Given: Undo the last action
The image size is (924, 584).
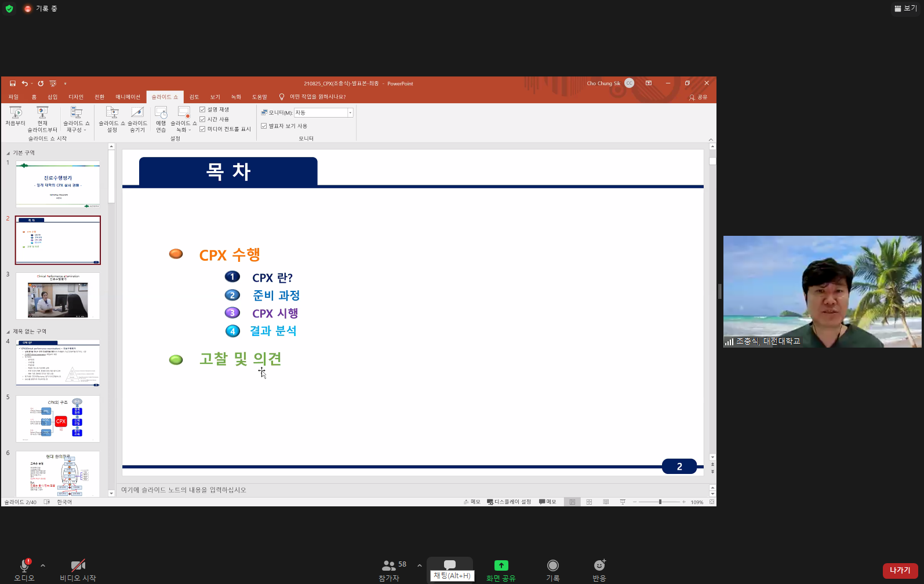Looking at the screenshot, I should point(24,83).
